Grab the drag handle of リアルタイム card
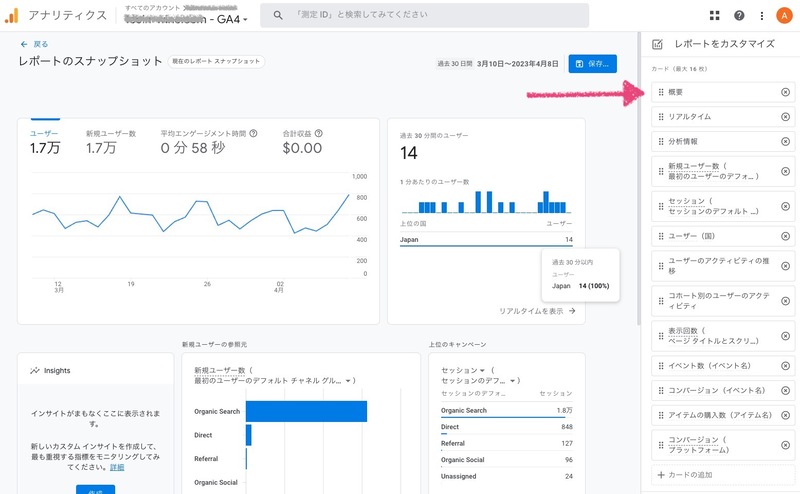 (x=661, y=117)
